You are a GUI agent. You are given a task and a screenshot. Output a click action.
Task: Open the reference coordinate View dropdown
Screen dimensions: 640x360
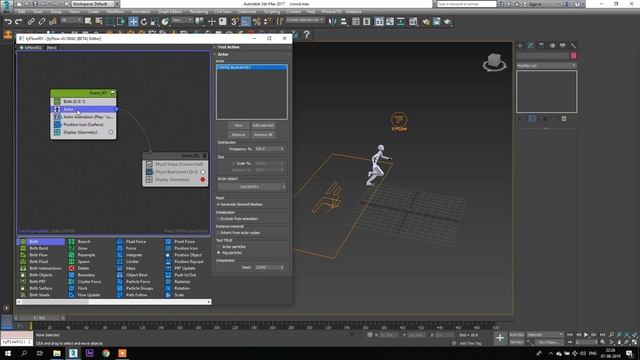[x=182, y=20]
